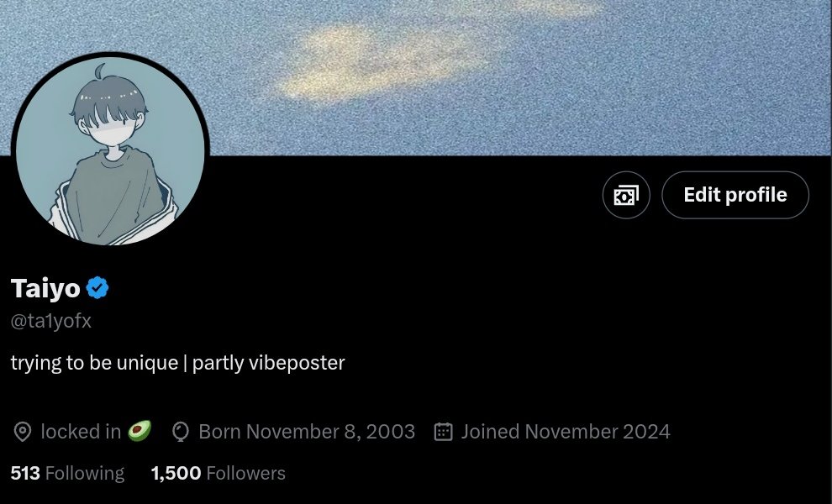This screenshot has width=832, height=504.
Task: Click the bio text about vibeposter
Action: 178,364
